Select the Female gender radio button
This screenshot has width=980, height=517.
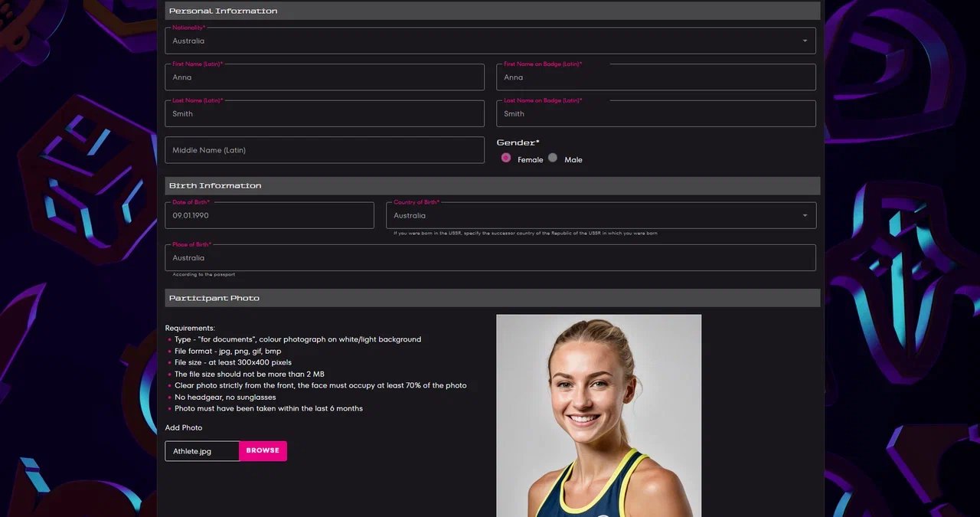(506, 158)
